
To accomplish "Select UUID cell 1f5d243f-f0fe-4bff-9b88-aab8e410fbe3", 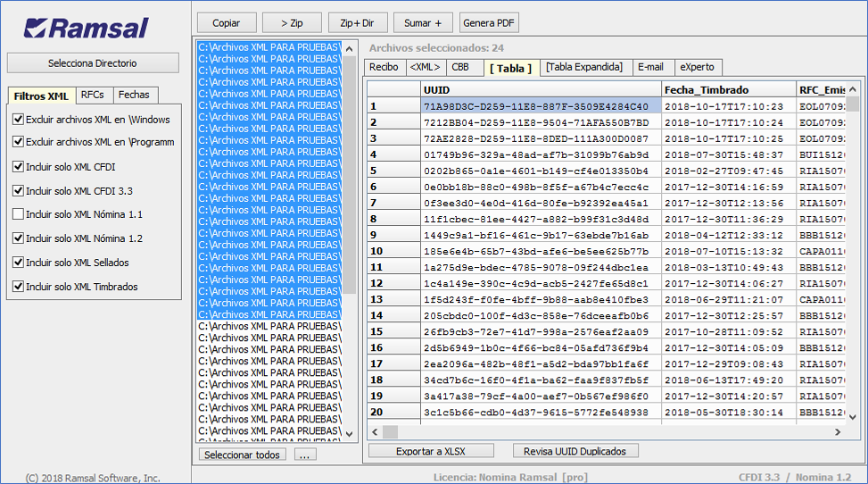I will (x=541, y=299).
